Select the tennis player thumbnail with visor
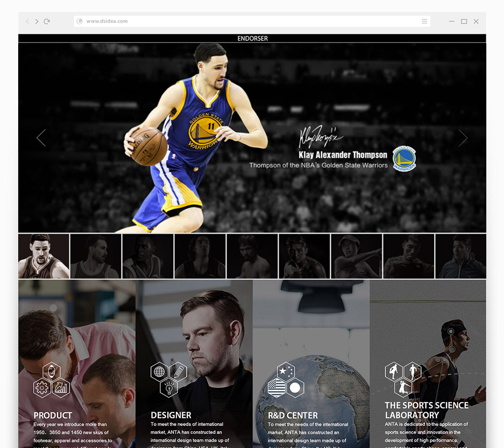This screenshot has height=448, width=504. [356, 256]
